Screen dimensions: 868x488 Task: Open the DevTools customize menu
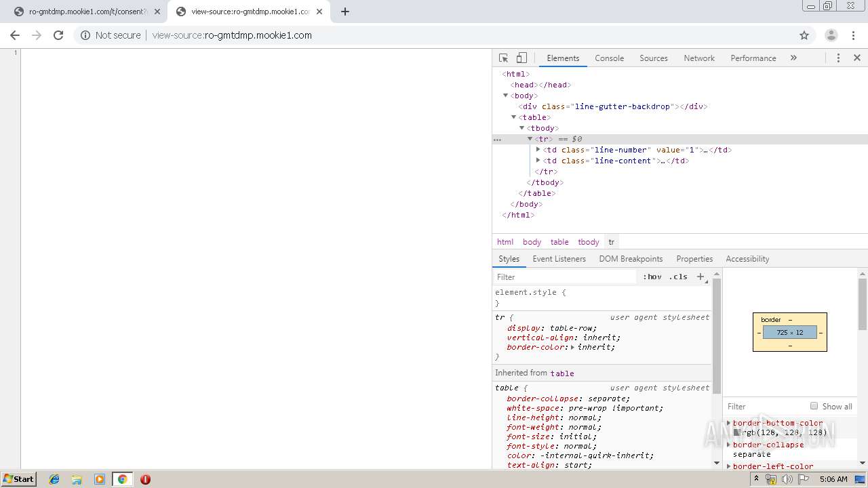838,58
